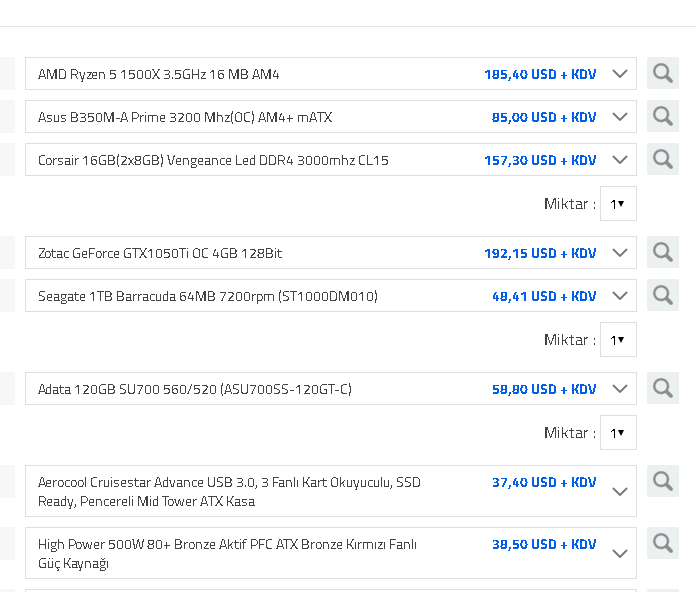Expand the AMD Ryzen 5 1500X dropdown
The image size is (696, 592).
click(x=619, y=74)
